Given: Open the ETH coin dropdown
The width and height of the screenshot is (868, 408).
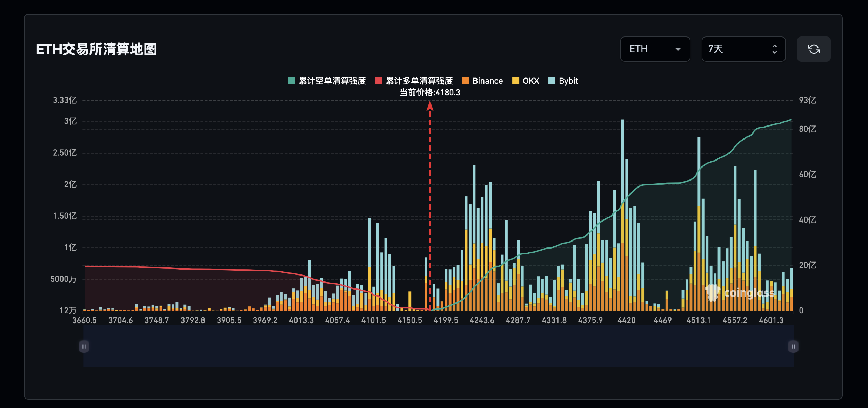Looking at the screenshot, I should click(x=655, y=49).
